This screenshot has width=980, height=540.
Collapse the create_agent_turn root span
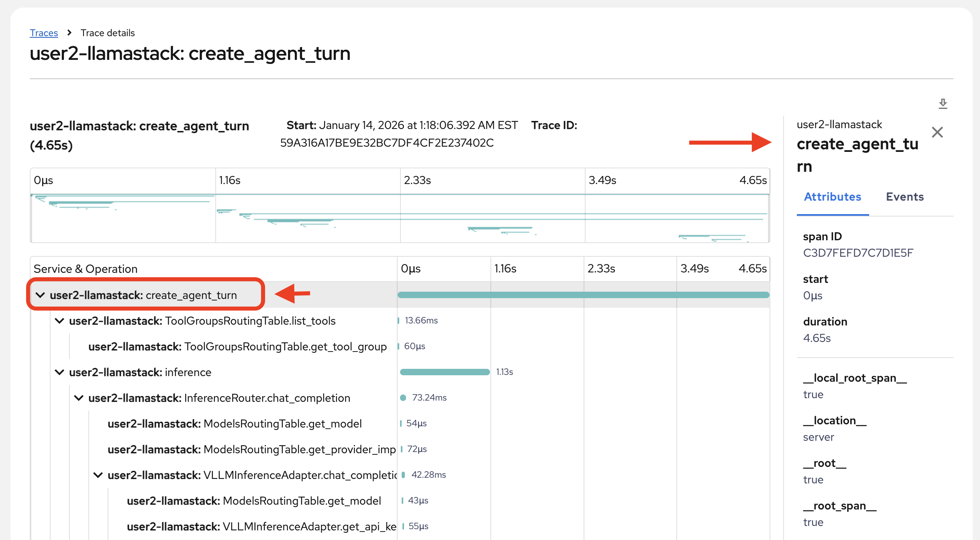click(x=40, y=295)
